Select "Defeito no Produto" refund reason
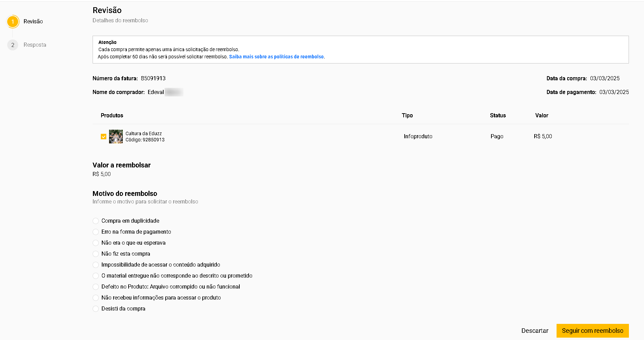644x340 pixels. 96,287
